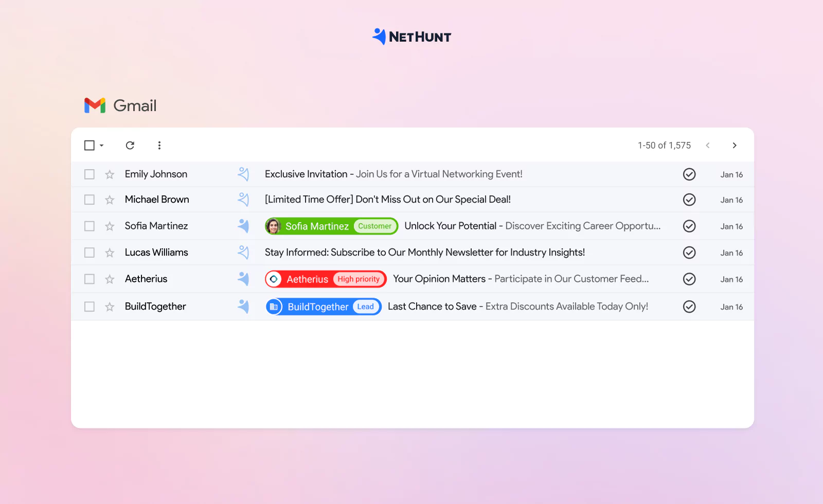Click the blue NetHunt icon on the Aetherius row
The width and height of the screenshot is (823, 504).
coord(243,278)
